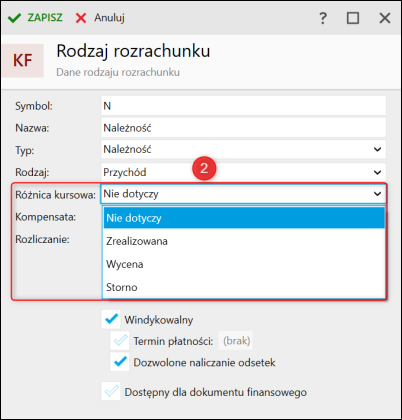402x420 pixels.
Task: Click the KF module icon
Action: pos(23,61)
